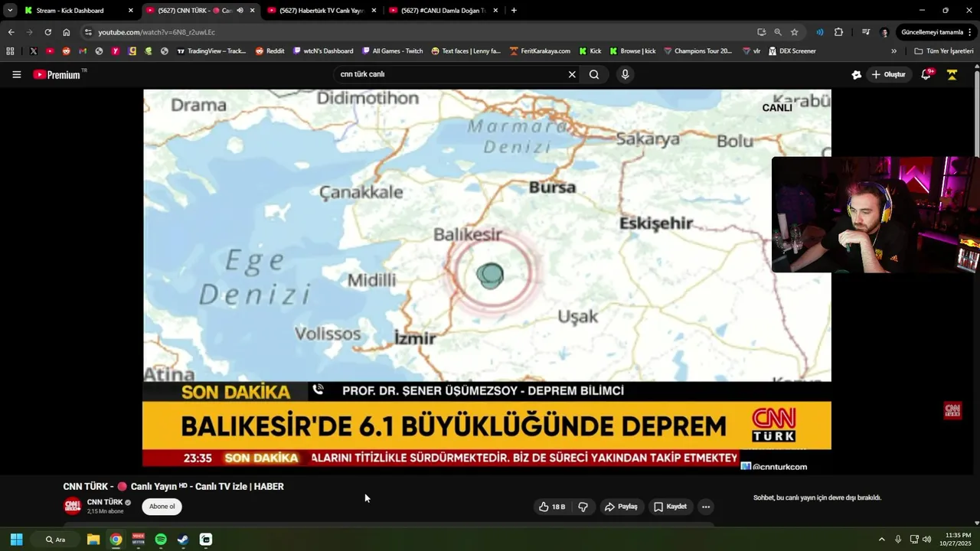
Task: Subscribe with the Abone ol button
Action: [162, 507]
